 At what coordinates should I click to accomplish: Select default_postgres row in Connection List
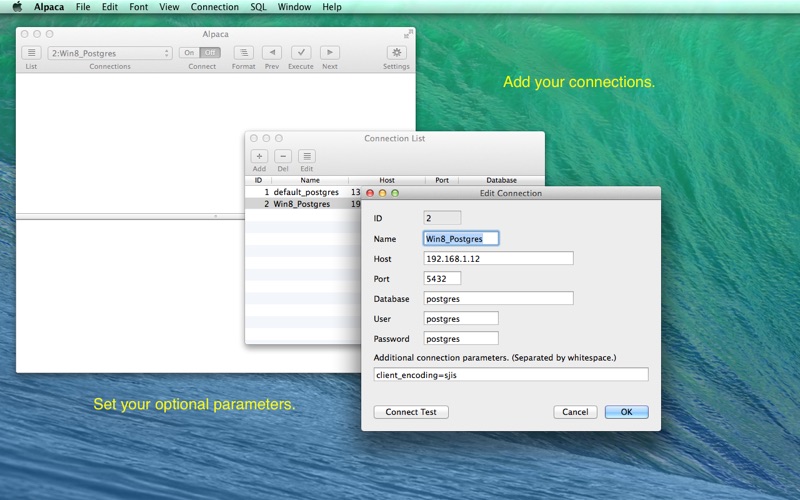tap(303, 192)
